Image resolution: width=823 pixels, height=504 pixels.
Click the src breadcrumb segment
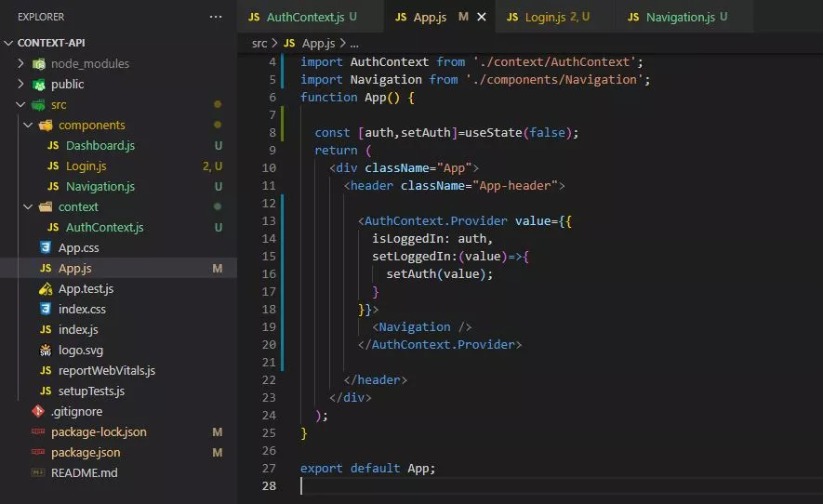click(x=259, y=44)
